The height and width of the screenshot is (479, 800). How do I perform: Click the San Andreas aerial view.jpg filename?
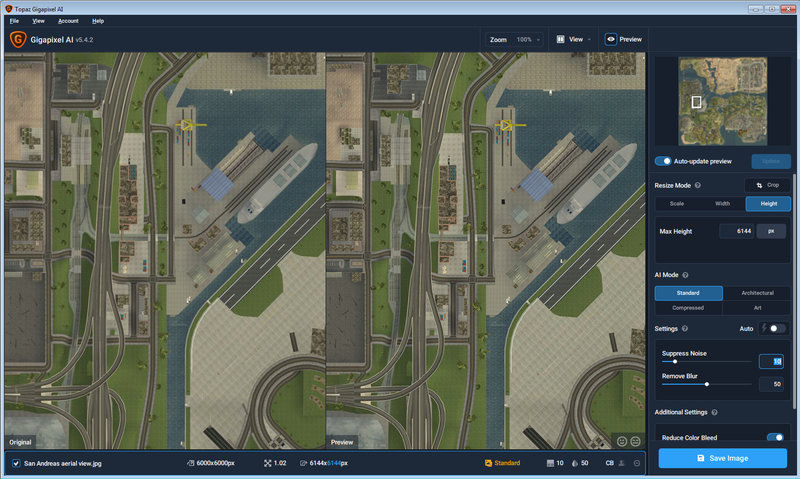[63, 463]
